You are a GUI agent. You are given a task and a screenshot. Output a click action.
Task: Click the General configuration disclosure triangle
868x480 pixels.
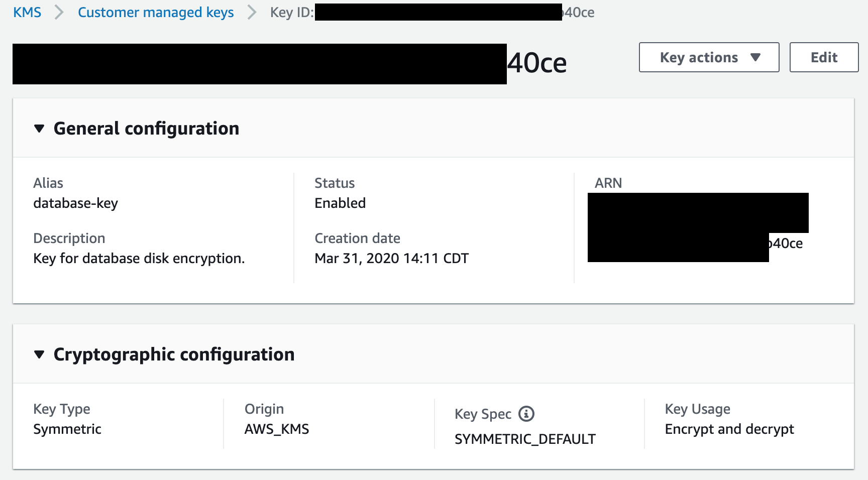pyautogui.click(x=40, y=129)
